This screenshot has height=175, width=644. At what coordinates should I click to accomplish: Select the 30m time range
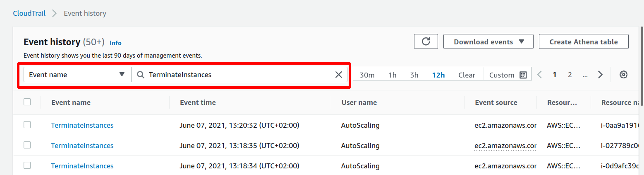(367, 75)
